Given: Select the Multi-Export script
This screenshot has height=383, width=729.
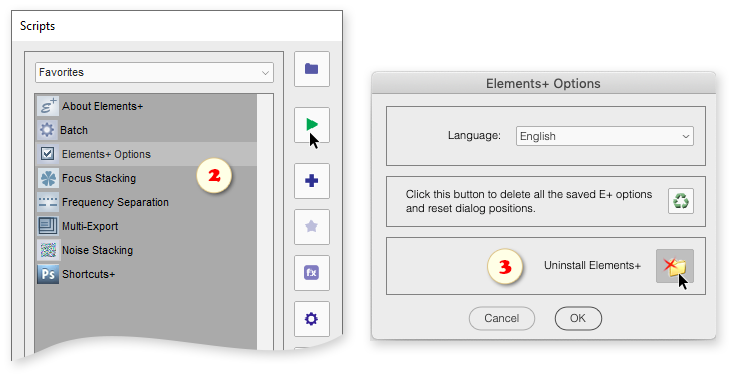Looking at the screenshot, I should (146, 226).
